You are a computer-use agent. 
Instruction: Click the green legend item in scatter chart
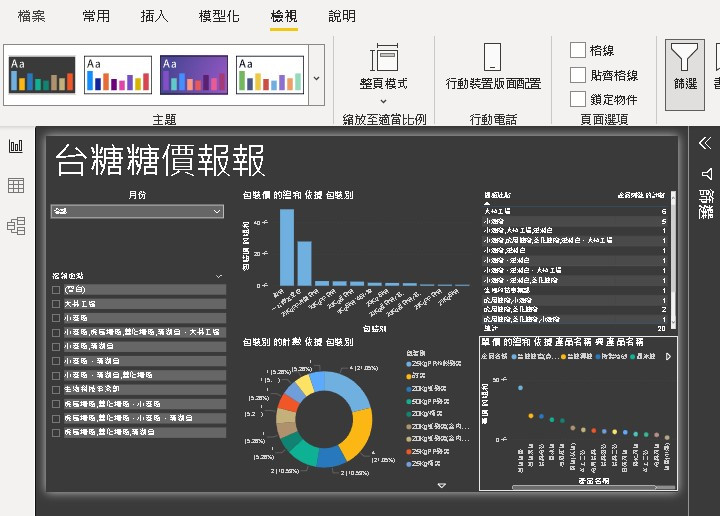click(643, 356)
